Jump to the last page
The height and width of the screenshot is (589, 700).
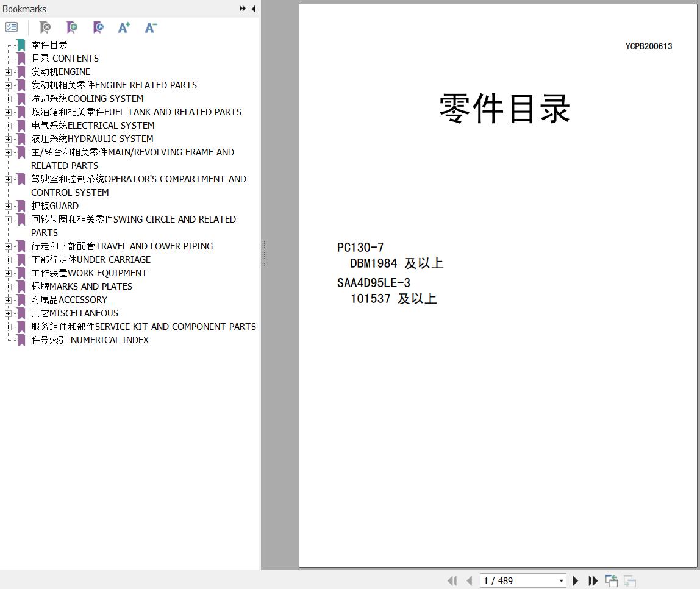coord(593,580)
